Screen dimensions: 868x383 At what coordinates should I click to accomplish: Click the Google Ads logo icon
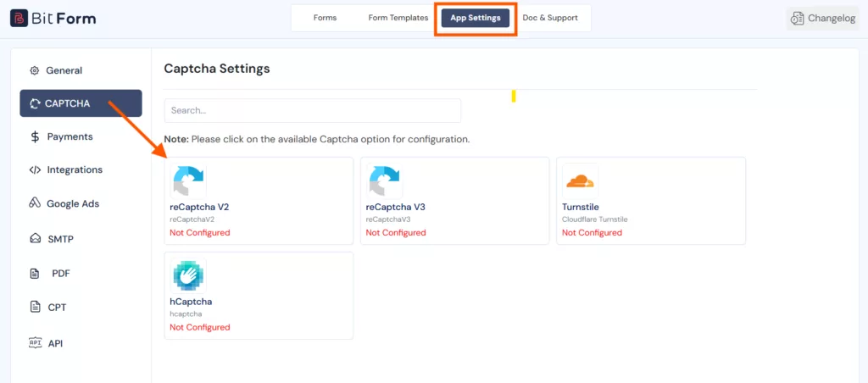click(34, 203)
